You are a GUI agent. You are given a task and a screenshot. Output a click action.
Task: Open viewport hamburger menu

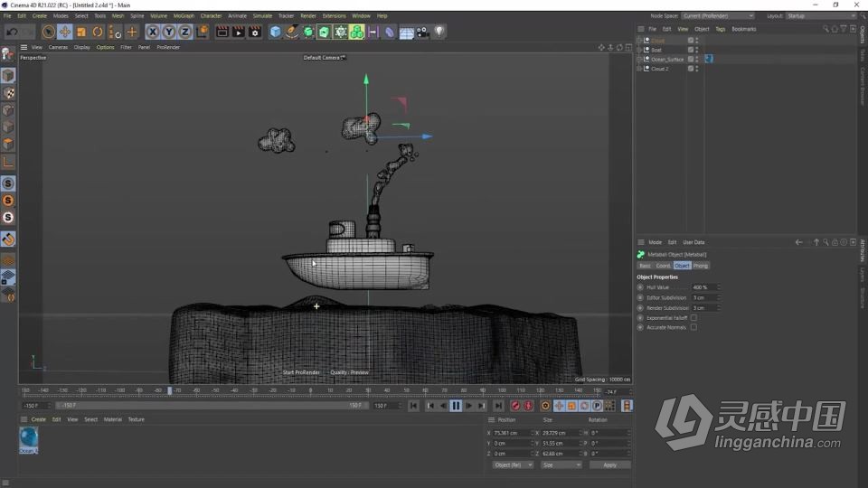tap(24, 47)
